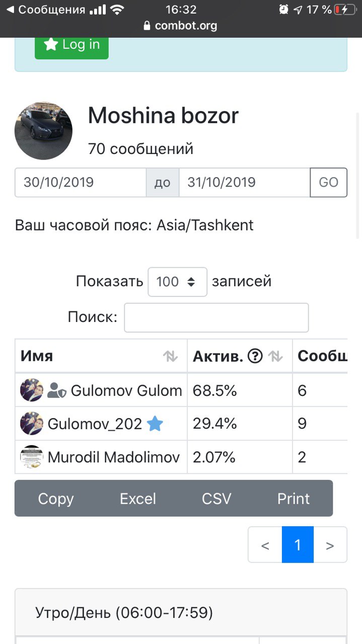Sort by Имя column arrows
The width and height of the screenshot is (362, 644).
point(171,357)
